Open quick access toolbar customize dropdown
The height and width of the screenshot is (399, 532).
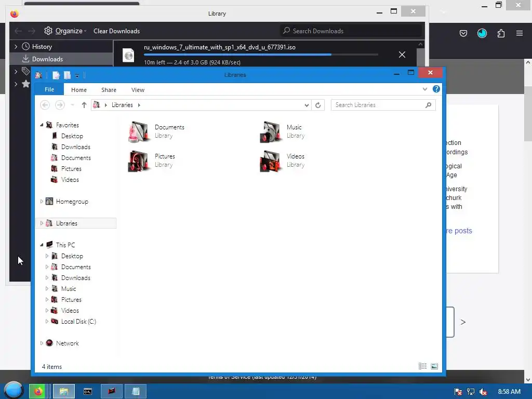[77, 76]
